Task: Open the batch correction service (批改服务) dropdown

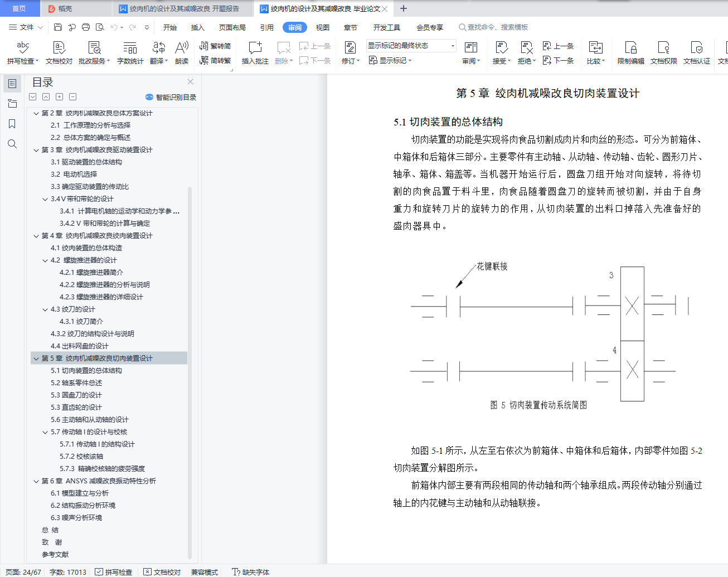Action: coord(94,53)
